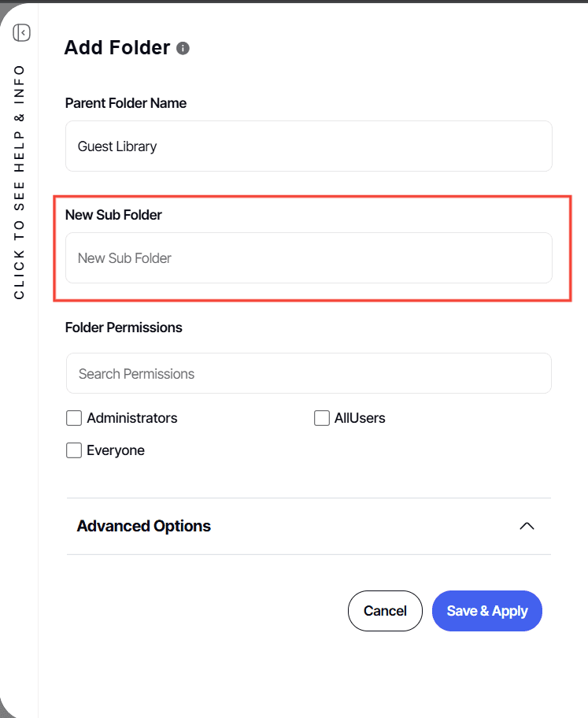This screenshot has width=588, height=718.
Task: Open the vertical Click to See Help & Info text
Action: (20, 181)
